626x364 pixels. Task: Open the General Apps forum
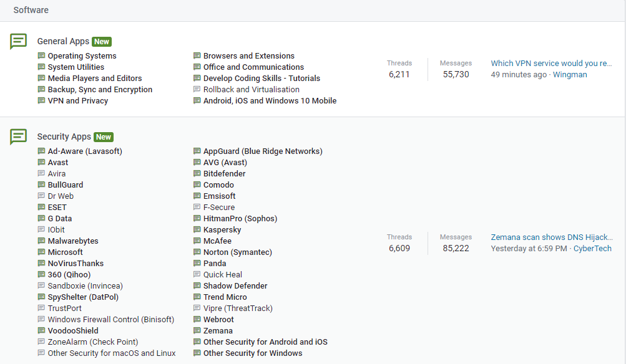coord(63,41)
